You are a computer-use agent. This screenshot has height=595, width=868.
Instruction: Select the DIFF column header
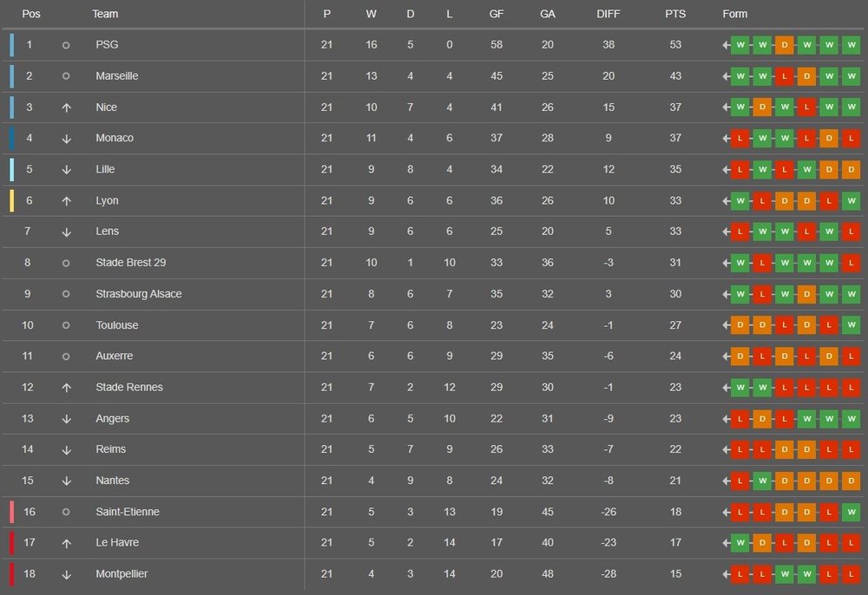point(608,14)
